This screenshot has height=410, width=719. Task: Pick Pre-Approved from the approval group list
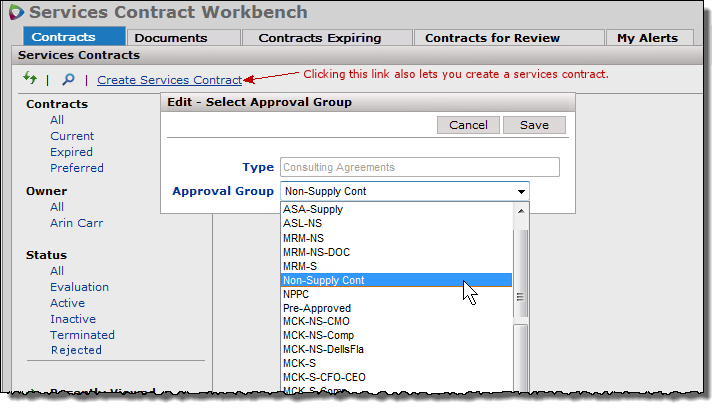[316, 308]
